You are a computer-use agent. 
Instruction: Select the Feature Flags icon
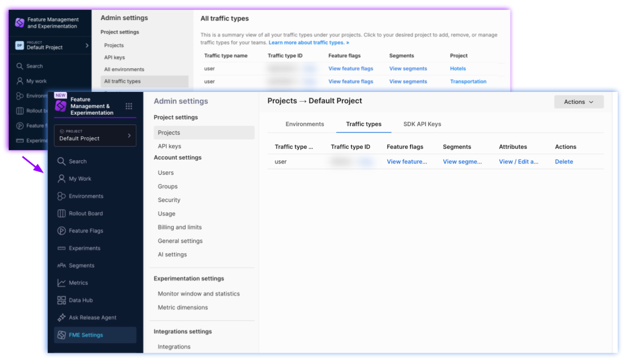tap(62, 231)
